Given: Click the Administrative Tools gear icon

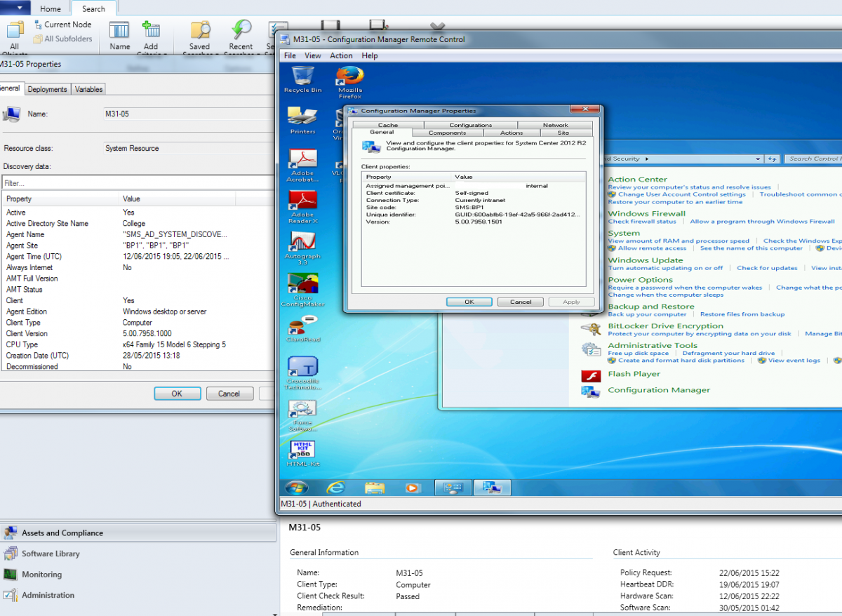Looking at the screenshot, I should [591, 349].
